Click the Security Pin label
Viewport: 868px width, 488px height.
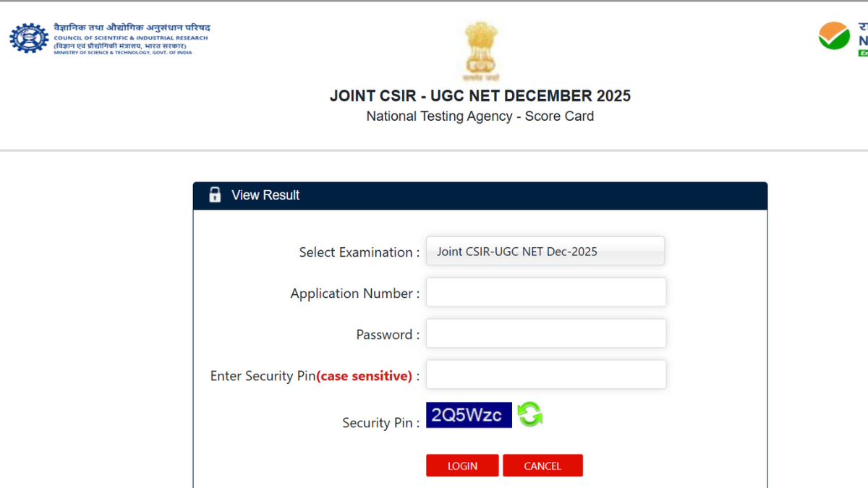pyautogui.click(x=380, y=423)
